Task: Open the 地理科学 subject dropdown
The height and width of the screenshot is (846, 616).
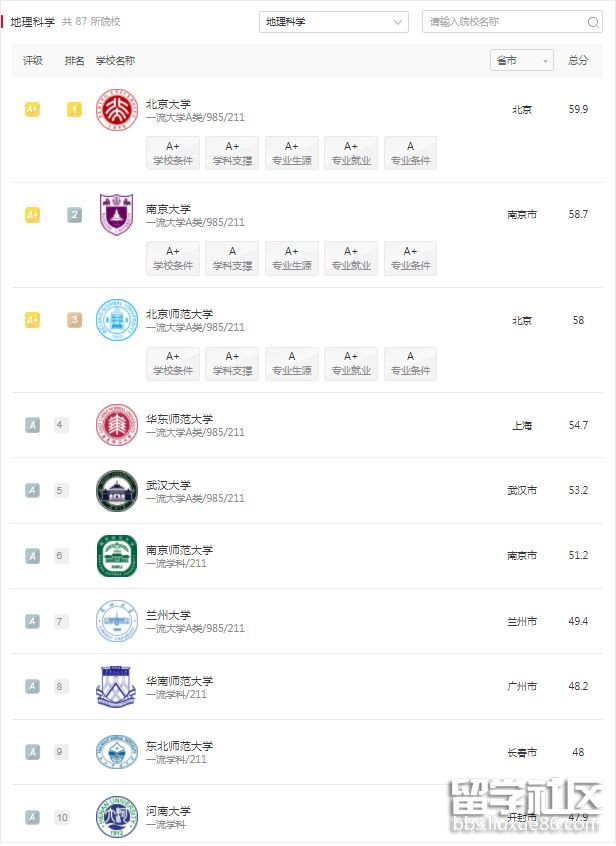Action: 334,22
